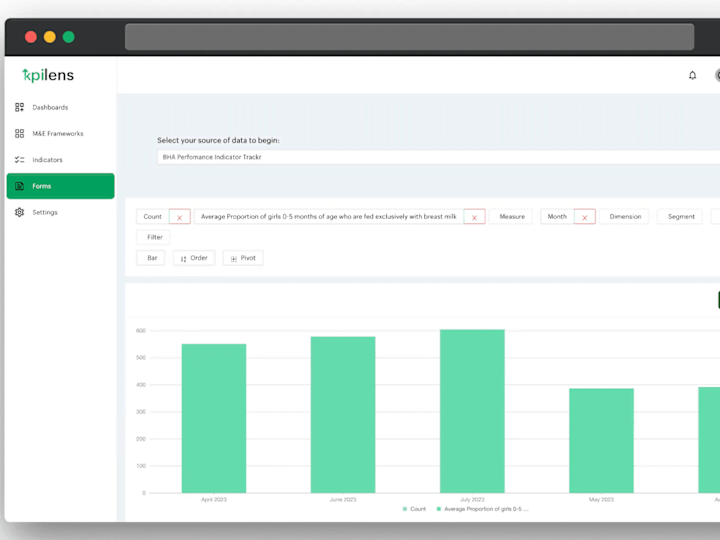The image size is (720, 540).
Task: Add a Filter
Action: (x=155, y=237)
